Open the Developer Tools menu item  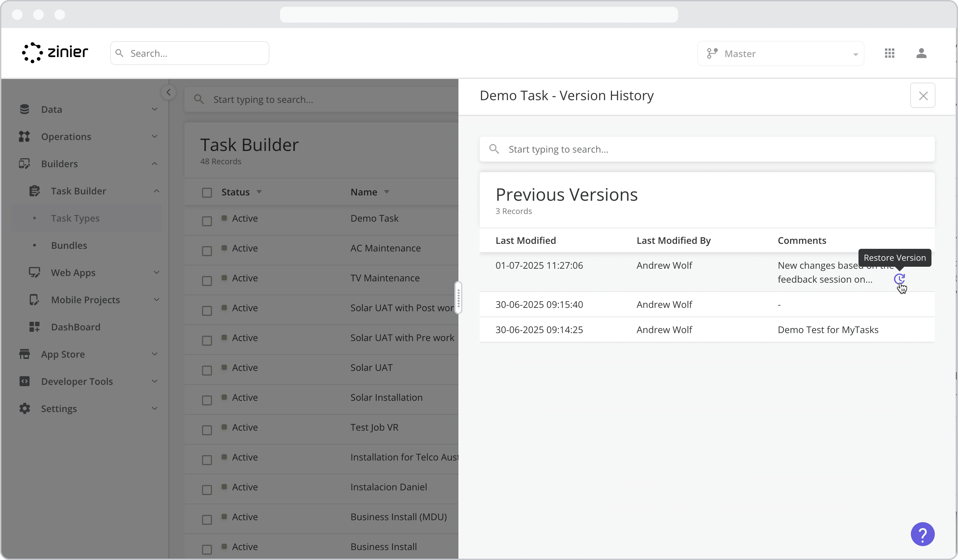(77, 381)
